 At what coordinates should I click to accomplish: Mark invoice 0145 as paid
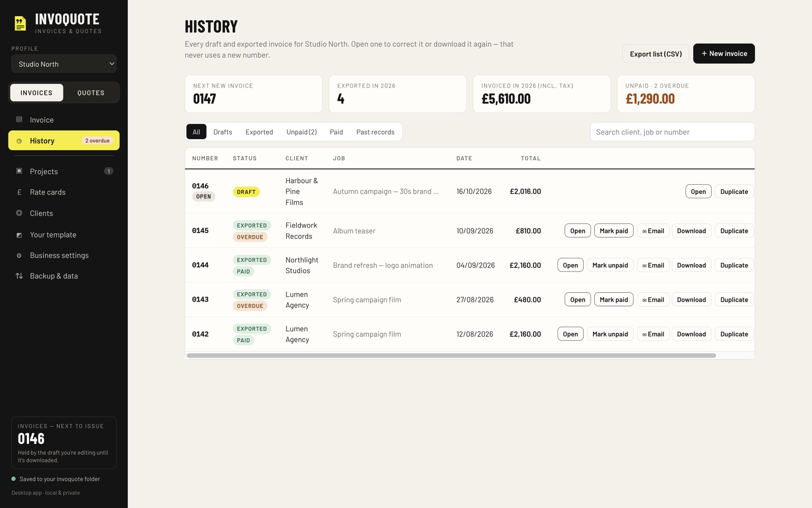(614, 231)
